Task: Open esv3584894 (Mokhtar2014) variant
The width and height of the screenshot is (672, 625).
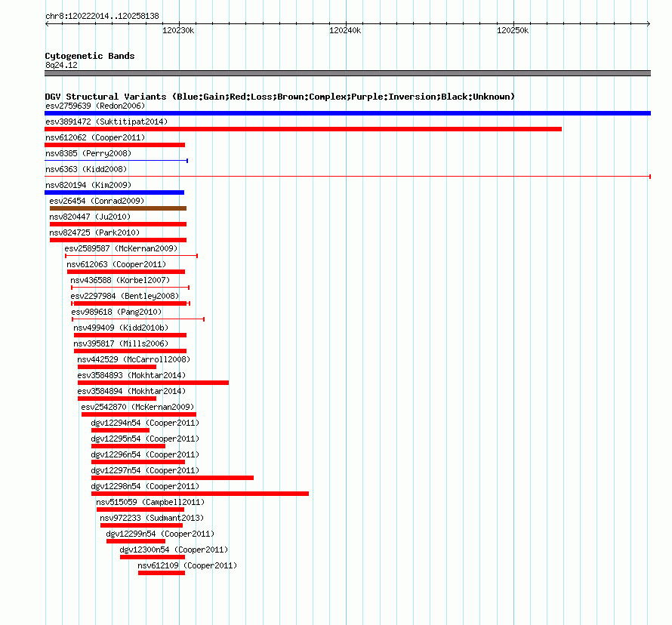Action: pos(131,391)
